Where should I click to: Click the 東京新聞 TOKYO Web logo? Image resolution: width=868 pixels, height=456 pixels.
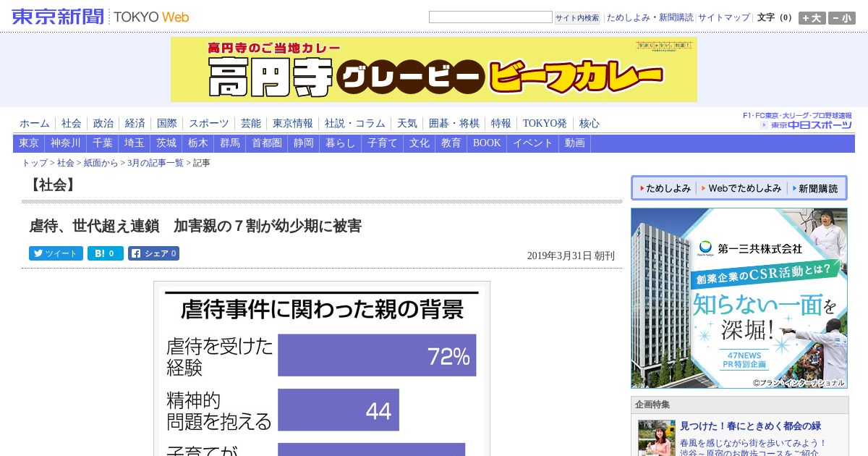coord(101,16)
